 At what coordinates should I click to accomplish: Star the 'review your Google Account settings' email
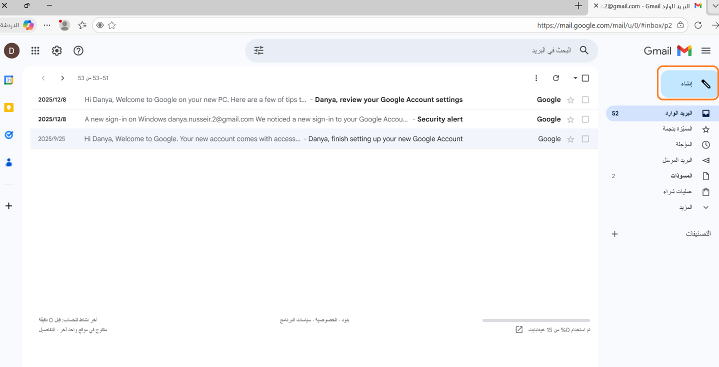[570, 100]
